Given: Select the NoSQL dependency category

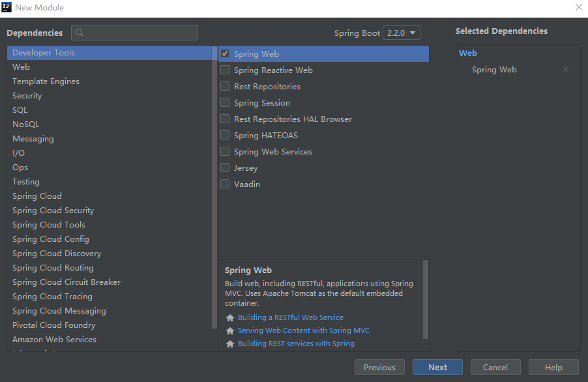Looking at the screenshot, I should pyautogui.click(x=26, y=125).
